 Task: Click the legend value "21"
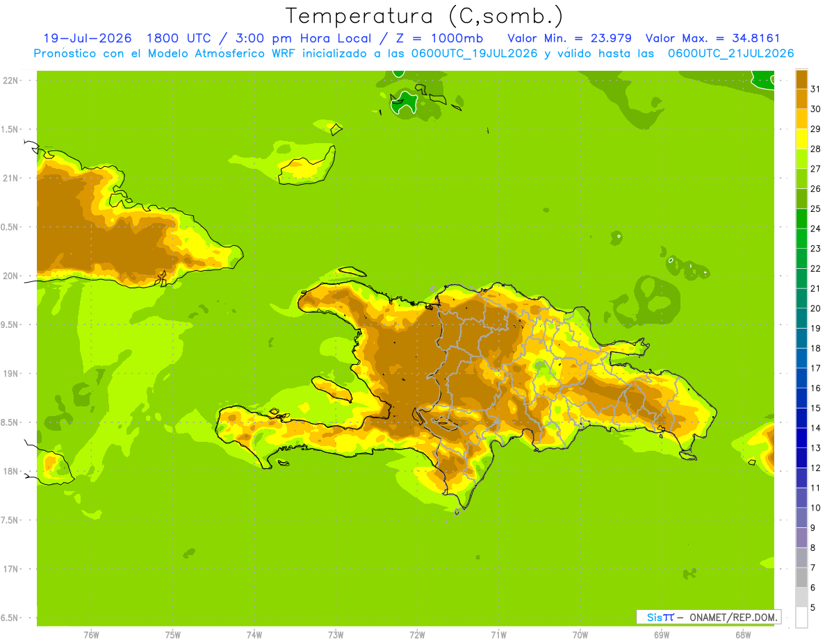click(815, 288)
